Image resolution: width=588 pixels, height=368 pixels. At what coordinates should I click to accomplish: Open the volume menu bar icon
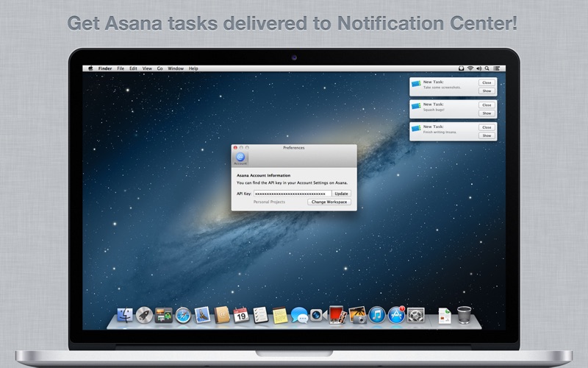coord(479,68)
